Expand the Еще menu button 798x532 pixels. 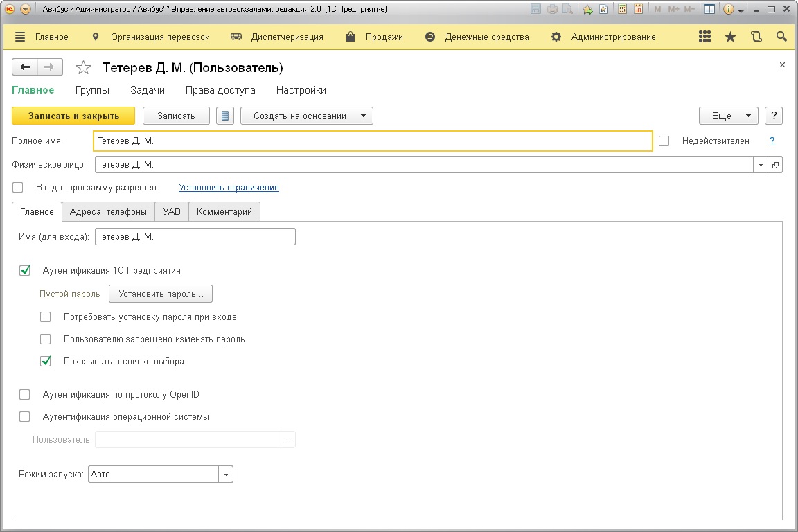(728, 116)
